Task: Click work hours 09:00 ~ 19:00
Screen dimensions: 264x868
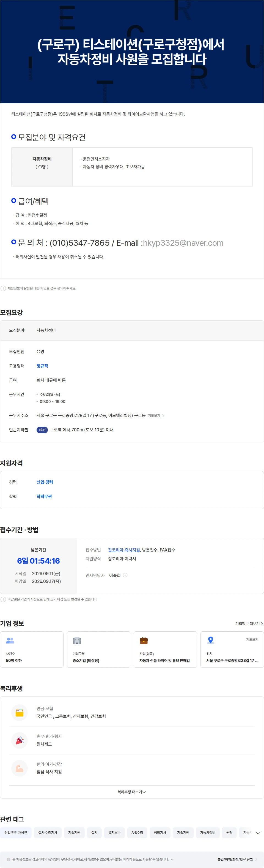Action: [53, 402]
